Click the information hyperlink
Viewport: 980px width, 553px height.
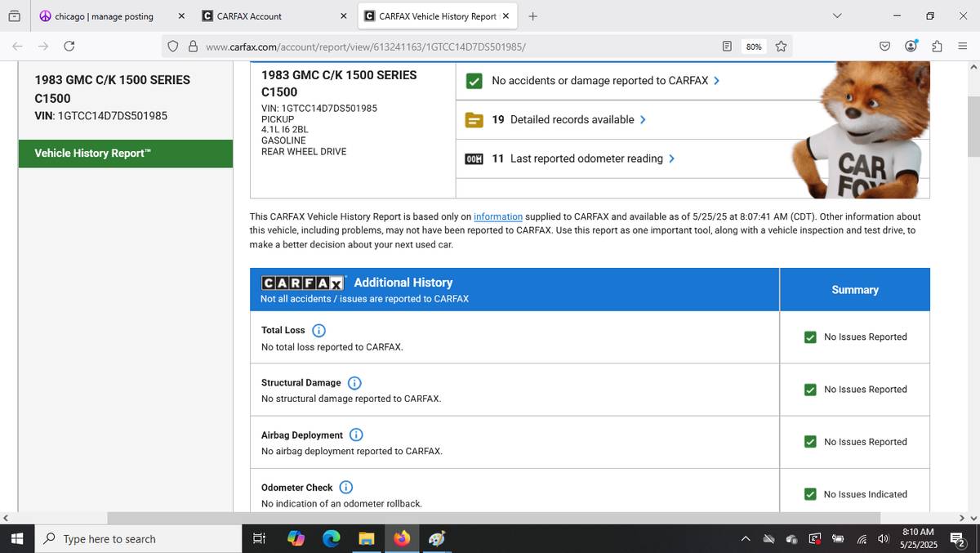click(x=498, y=217)
